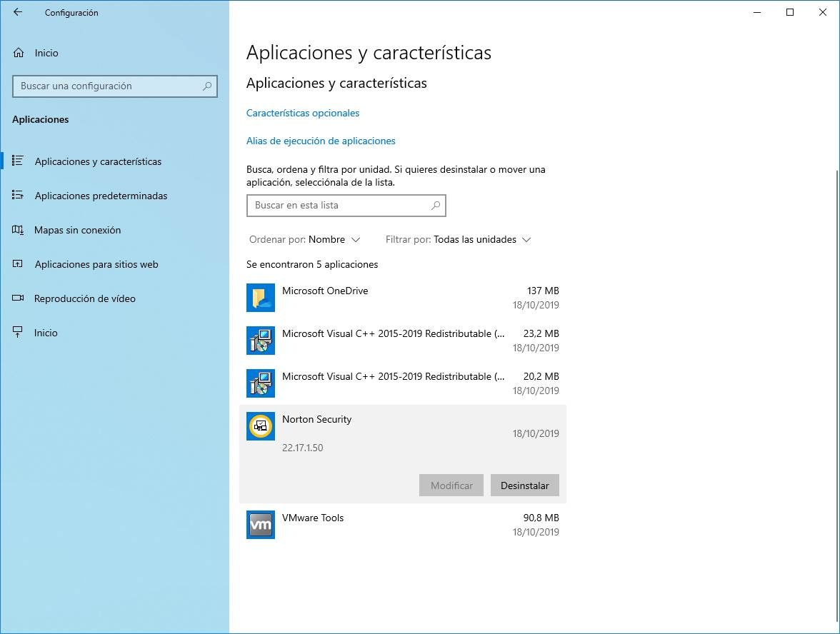Click the magnifier in Buscar en esta lista
The image size is (840, 634).
pos(436,205)
